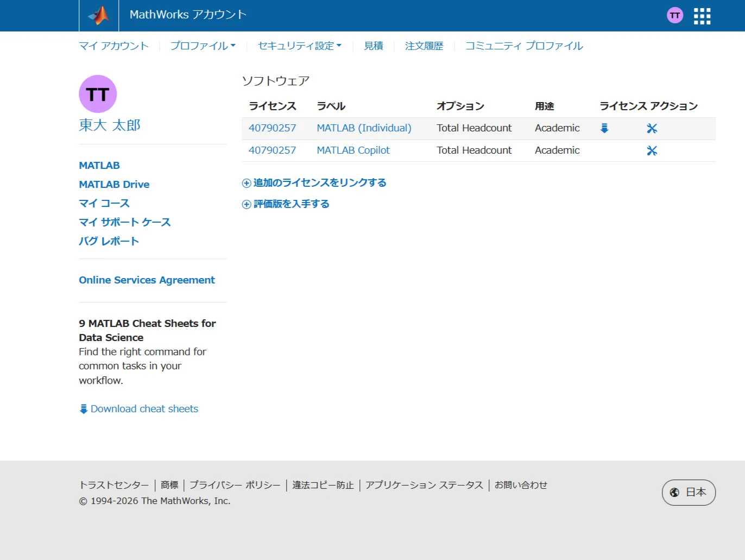Open the apps grid menu icon
Viewport: 745px width, 560px height.
702,16
